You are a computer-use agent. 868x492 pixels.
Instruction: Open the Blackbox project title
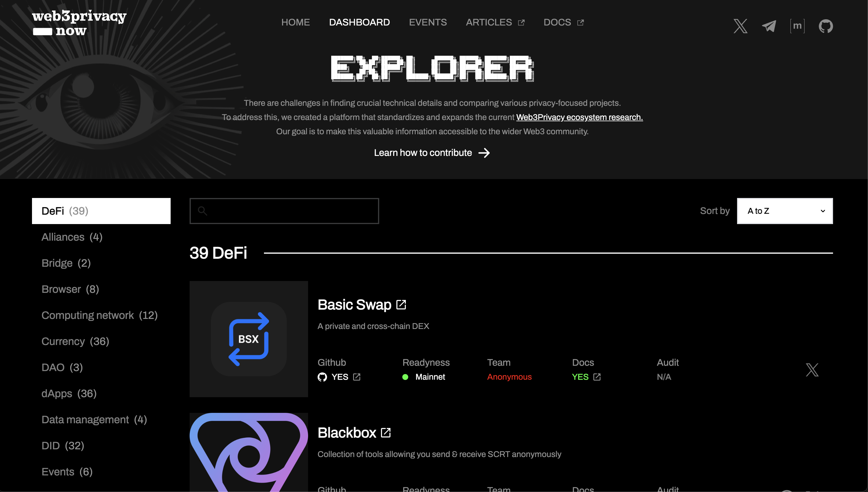click(347, 432)
